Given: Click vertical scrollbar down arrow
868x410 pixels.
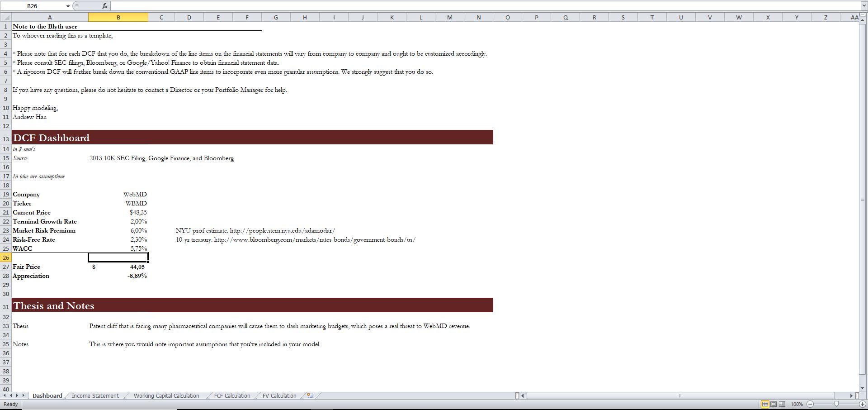Looking at the screenshot, I should tap(862, 388).
